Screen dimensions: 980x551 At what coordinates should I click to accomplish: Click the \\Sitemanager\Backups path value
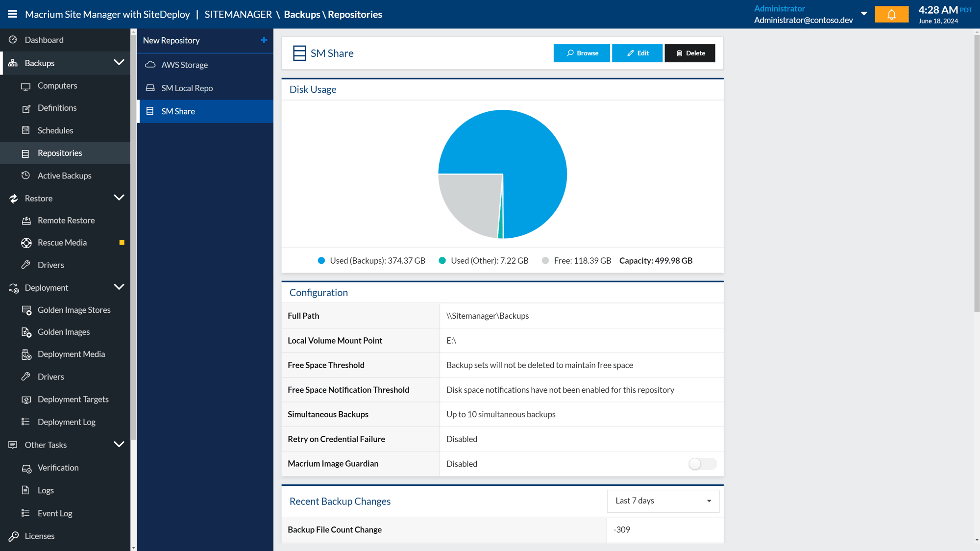coord(488,316)
